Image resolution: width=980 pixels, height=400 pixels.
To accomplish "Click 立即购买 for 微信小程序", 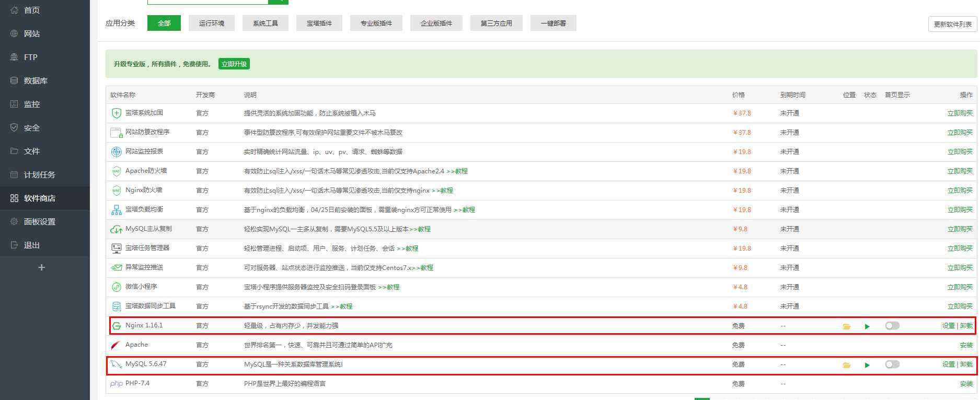I will point(960,287).
